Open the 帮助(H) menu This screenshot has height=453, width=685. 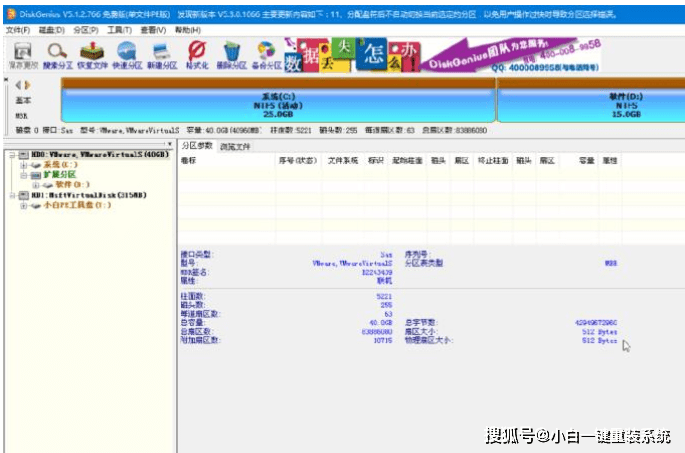[x=187, y=30]
